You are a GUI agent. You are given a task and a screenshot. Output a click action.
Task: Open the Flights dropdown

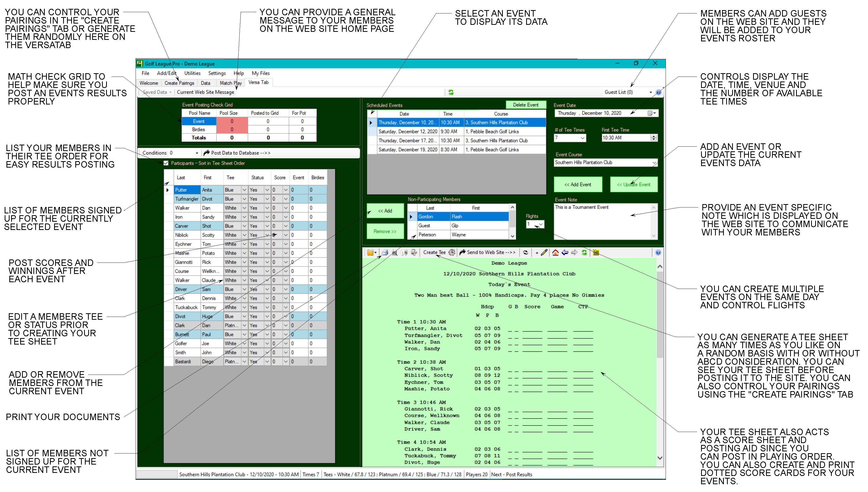541,224
